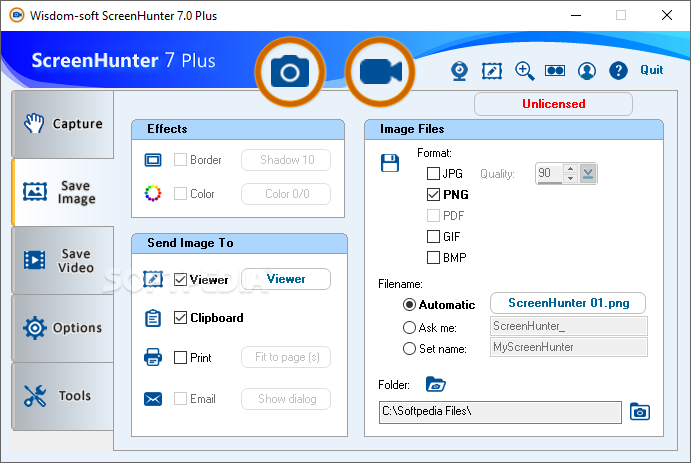The image size is (691, 463).
Task: Enable the Border checkbox
Action: click(180, 159)
